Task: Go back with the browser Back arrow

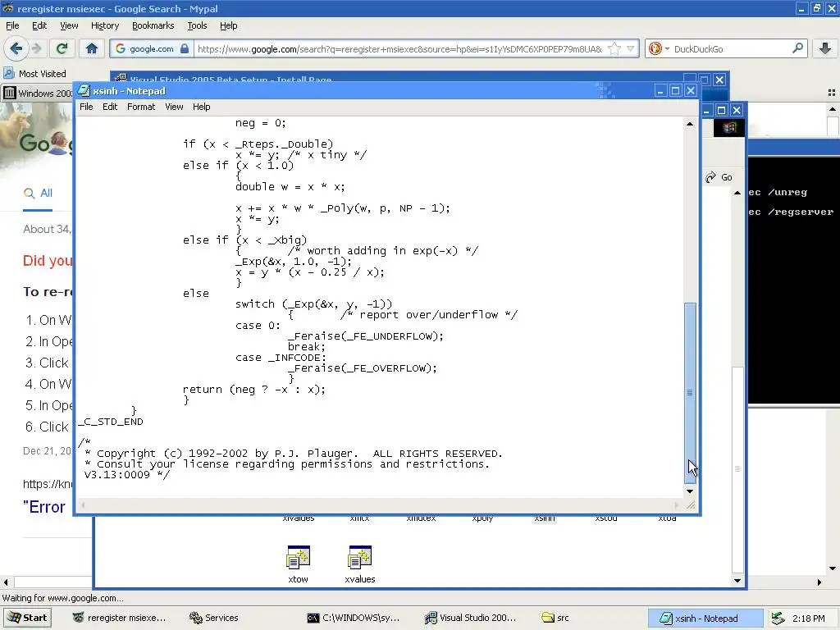Action: (x=16, y=48)
